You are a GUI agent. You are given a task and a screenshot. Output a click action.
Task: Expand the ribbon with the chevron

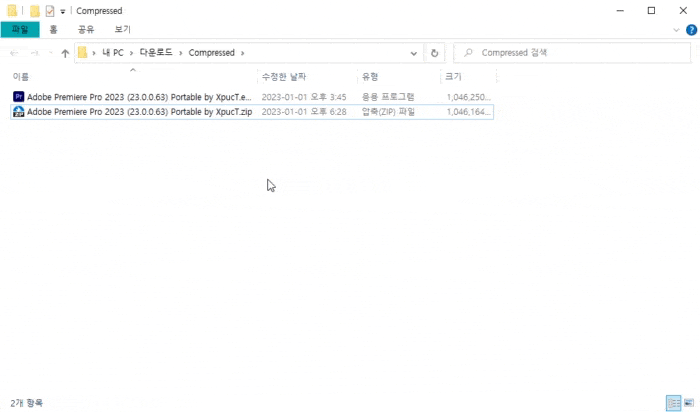click(x=676, y=30)
